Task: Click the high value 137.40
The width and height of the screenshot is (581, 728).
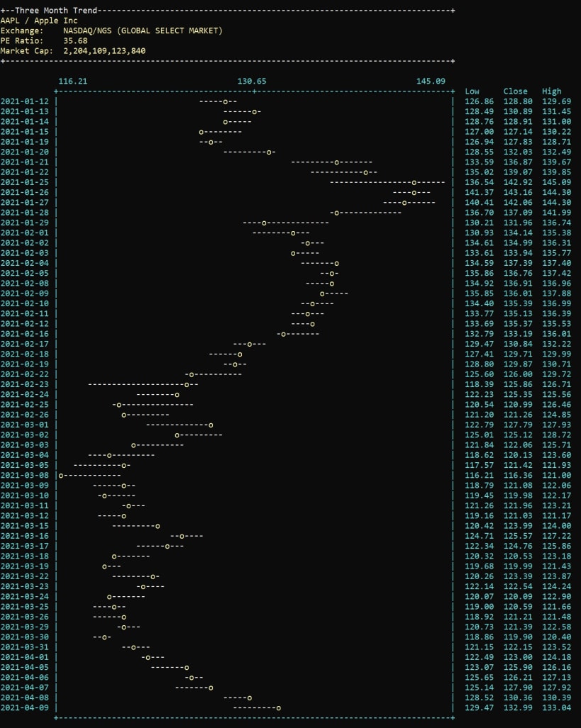Action: (556, 263)
